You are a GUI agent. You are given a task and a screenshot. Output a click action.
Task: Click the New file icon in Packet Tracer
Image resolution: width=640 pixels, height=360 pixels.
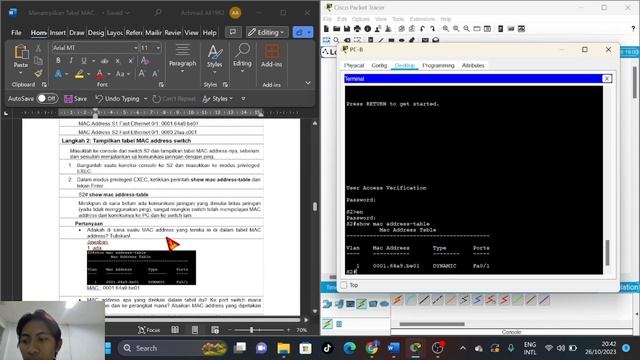(x=326, y=29)
